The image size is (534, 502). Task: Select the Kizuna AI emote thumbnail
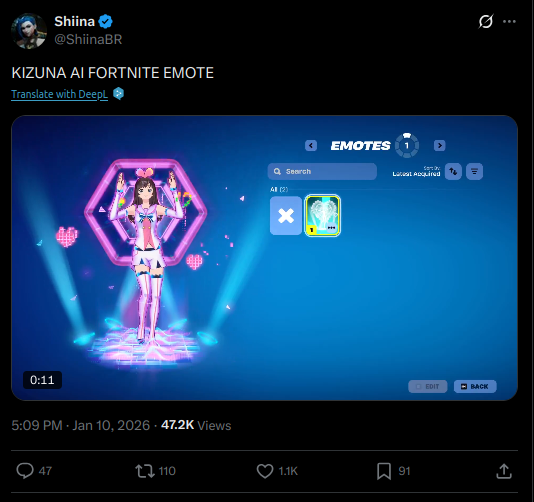[322, 216]
